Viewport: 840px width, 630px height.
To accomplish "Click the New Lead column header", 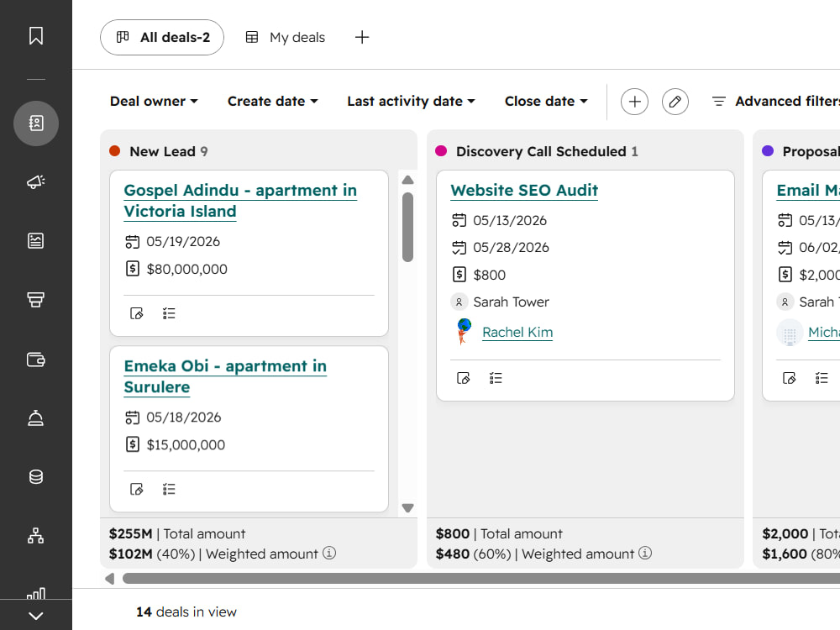I will coord(258,151).
